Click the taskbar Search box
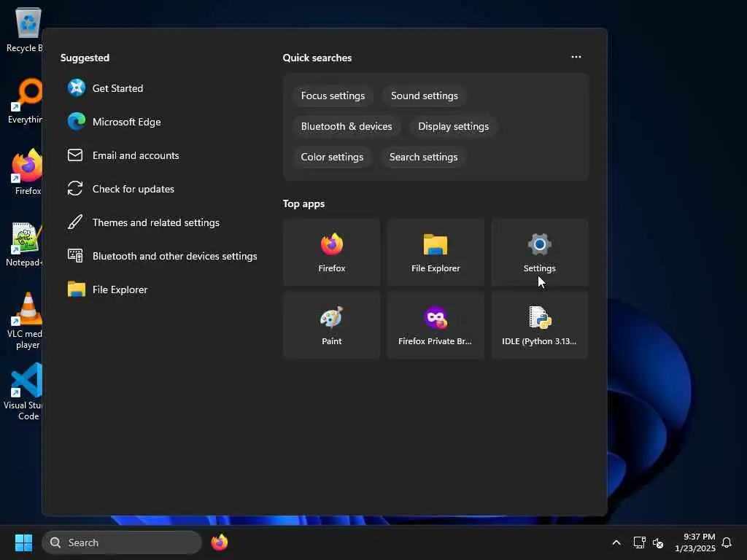747x560 pixels. coord(122,542)
